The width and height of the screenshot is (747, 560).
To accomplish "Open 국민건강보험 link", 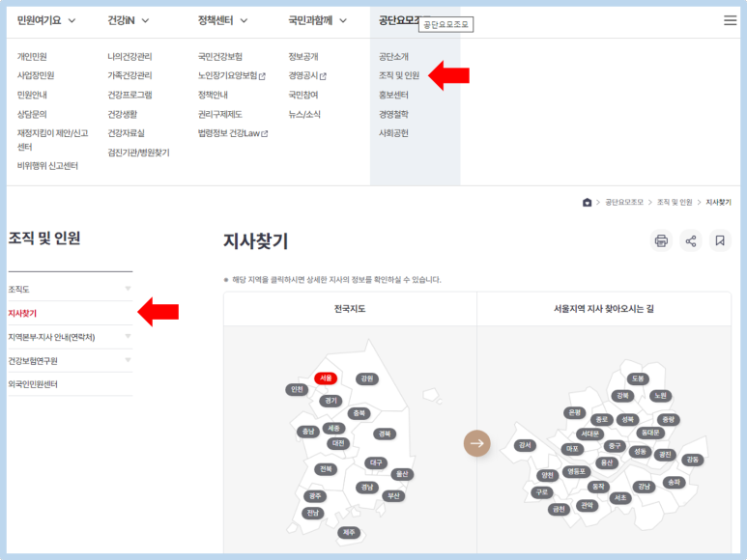I will tap(220, 57).
